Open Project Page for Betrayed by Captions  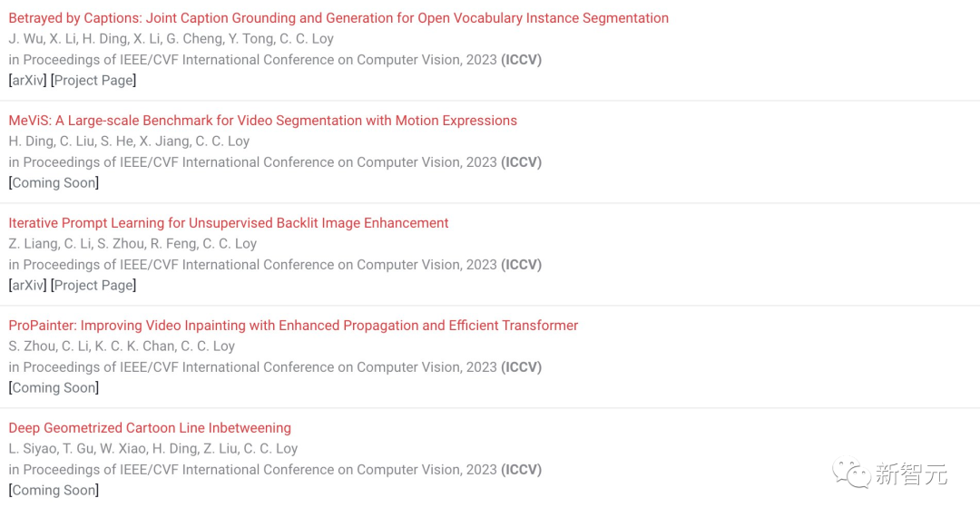coord(93,80)
